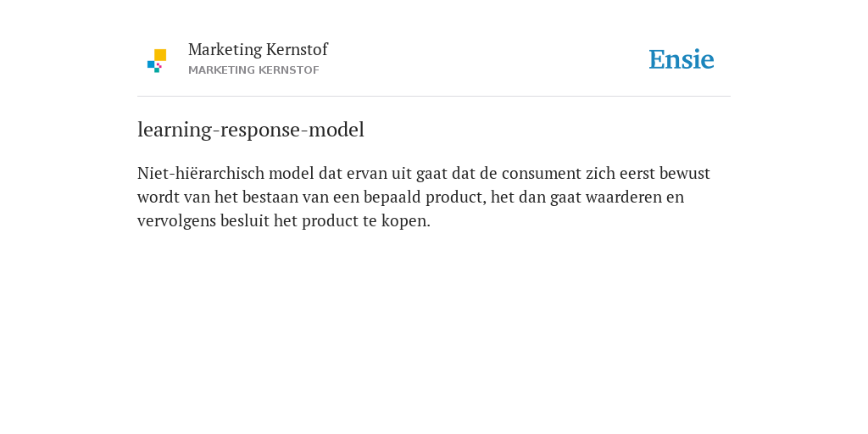Viewport: 868px width, 434px height.
Task: Click the word kopen at paragraph end
Action: [x=406, y=221]
